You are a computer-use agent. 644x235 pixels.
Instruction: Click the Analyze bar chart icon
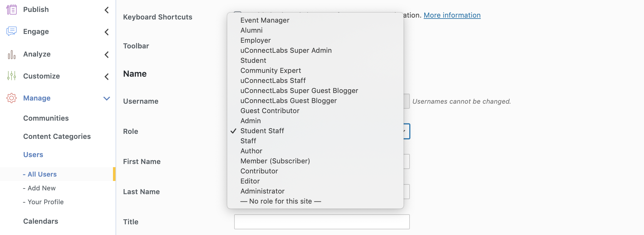tap(12, 54)
